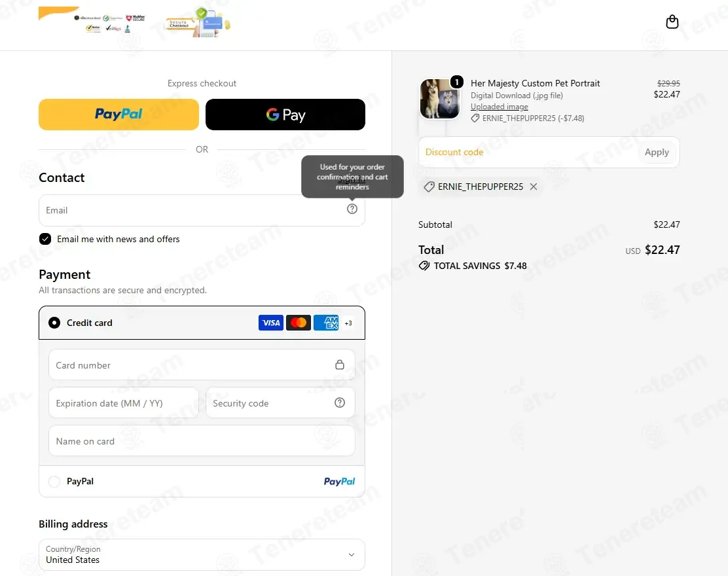Click the Sign in link

(x=352, y=179)
